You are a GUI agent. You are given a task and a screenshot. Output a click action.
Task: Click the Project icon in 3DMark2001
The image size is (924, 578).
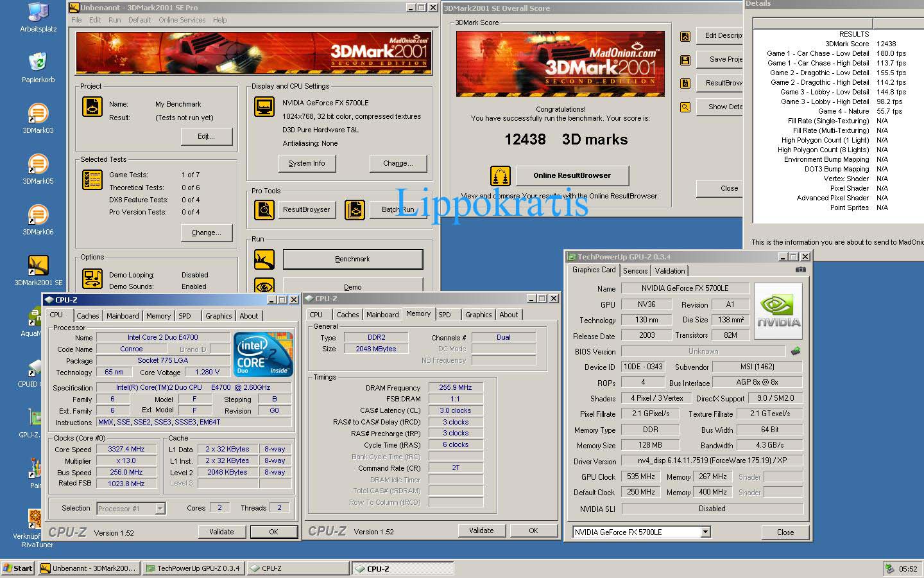coord(92,107)
